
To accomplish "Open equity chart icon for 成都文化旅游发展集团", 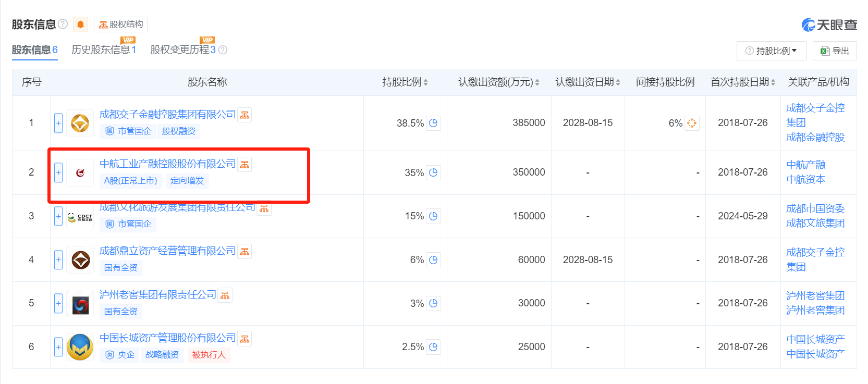I will point(264,208).
